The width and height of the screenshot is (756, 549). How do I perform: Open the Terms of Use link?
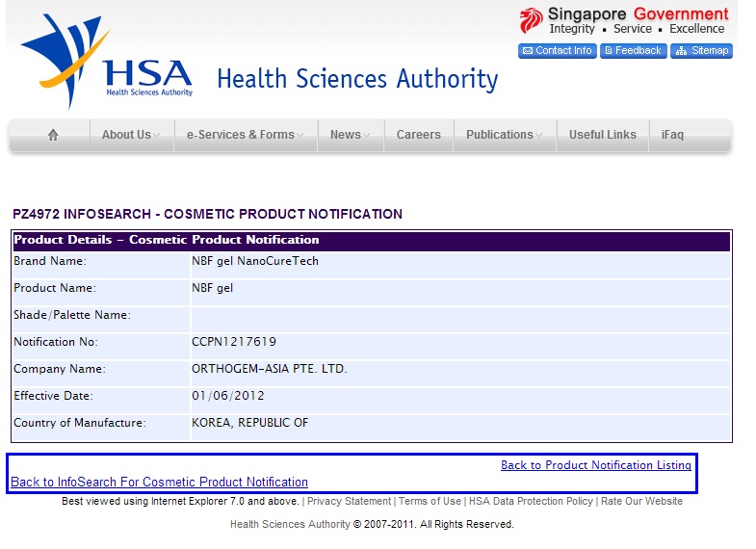click(x=430, y=502)
